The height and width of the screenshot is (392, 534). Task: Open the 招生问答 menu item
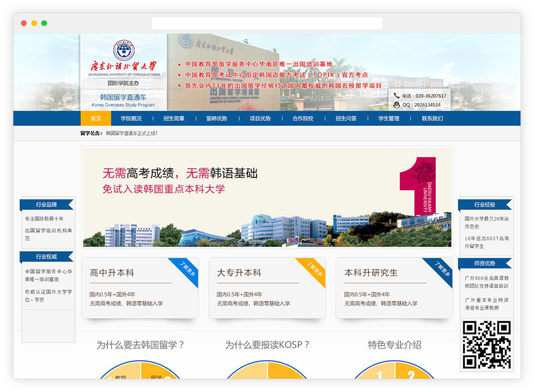(346, 118)
